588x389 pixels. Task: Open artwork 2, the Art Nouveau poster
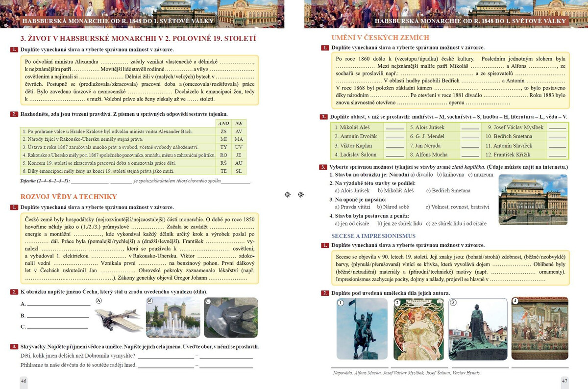pos(418,329)
